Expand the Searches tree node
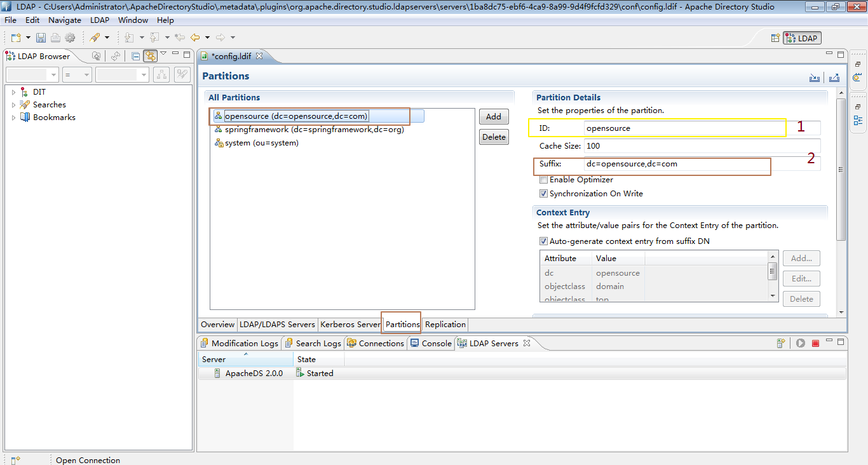868x465 pixels. [x=13, y=105]
